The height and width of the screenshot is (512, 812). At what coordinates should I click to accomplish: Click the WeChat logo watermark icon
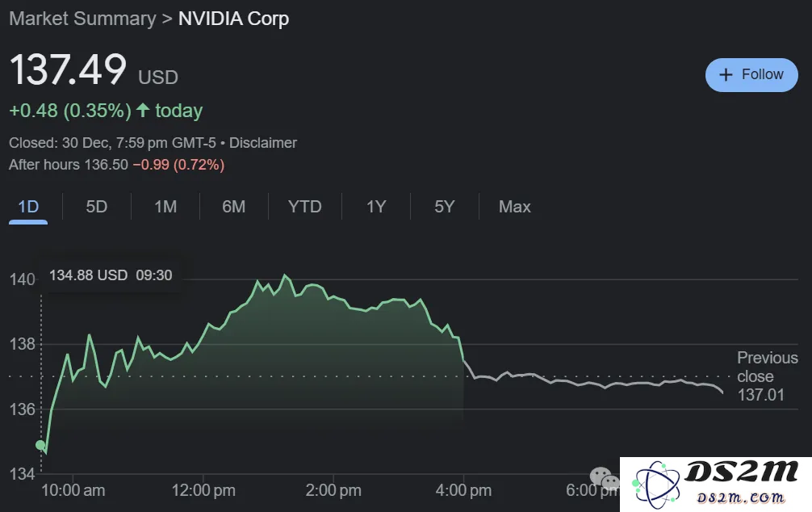(x=605, y=478)
